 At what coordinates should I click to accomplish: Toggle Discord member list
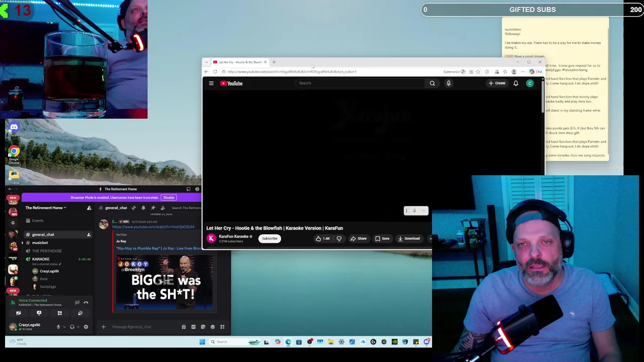[x=163, y=208]
